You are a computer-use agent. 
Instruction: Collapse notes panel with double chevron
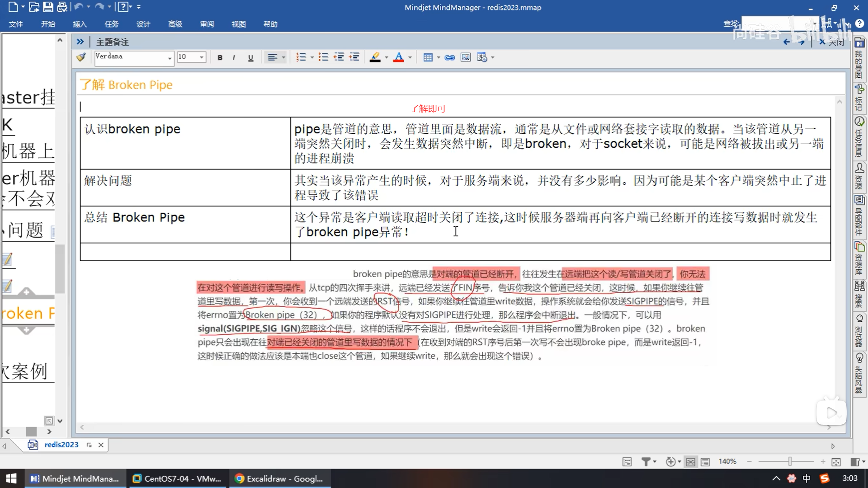tap(80, 42)
